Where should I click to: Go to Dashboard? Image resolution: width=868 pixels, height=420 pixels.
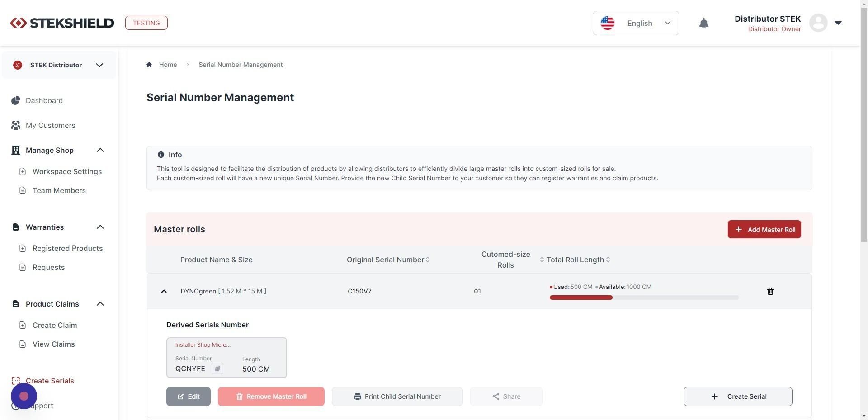[x=44, y=100]
